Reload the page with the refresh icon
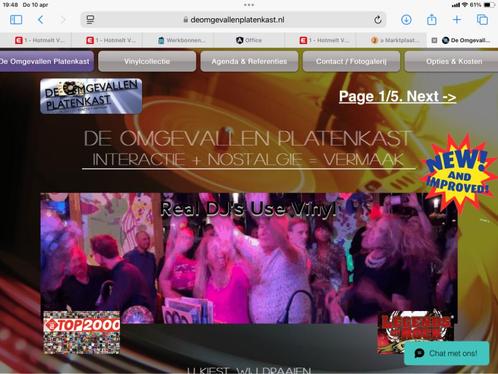The image size is (498, 374). pos(377,20)
